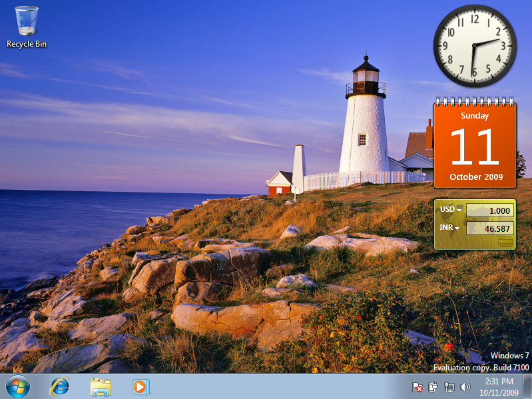Launch Windows Media Player from taskbar
Image resolution: width=532 pixels, height=399 pixels.
141,386
